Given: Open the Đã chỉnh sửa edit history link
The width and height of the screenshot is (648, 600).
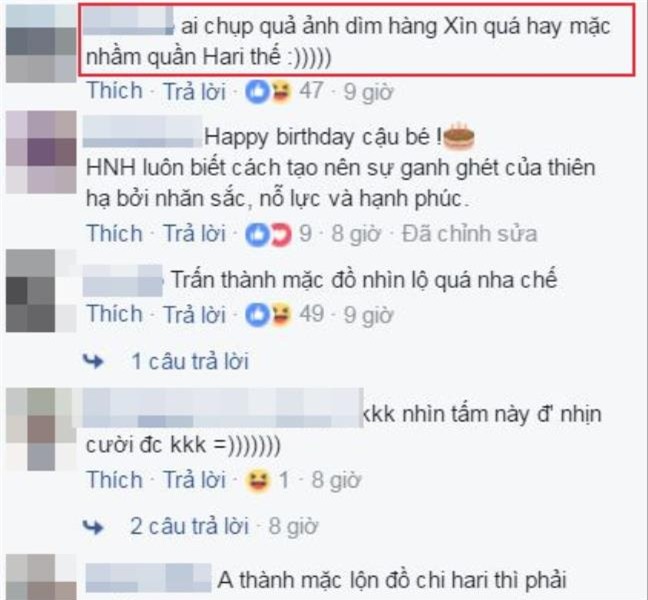Looking at the screenshot, I should point(469,234).
